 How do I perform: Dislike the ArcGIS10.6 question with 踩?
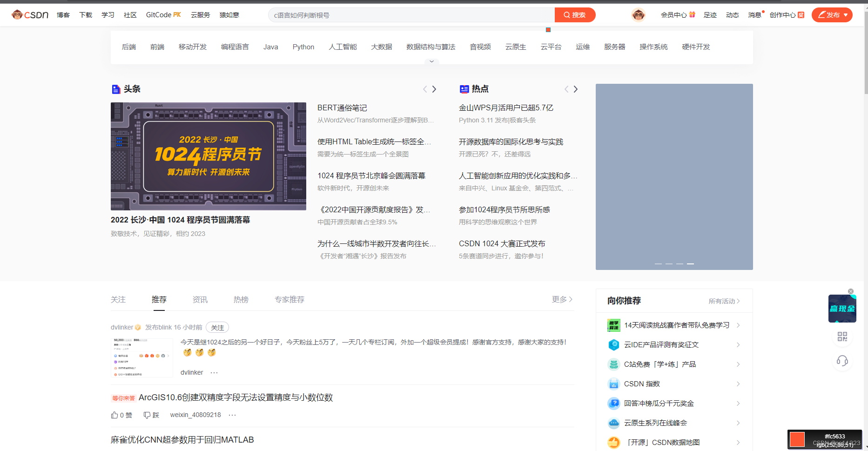click(151, 415)
